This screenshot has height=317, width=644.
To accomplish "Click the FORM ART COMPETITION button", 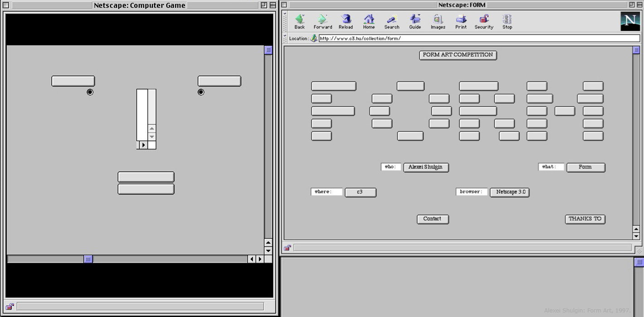I will (458, 55).
